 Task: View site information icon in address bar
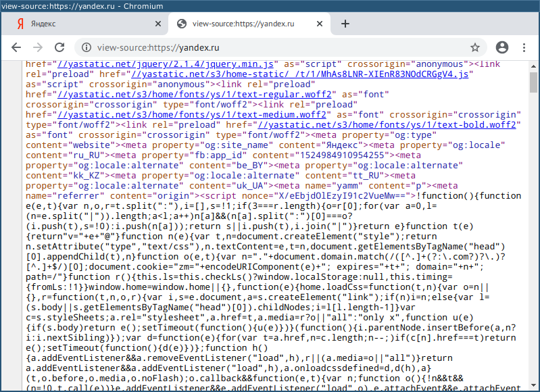[87, 47]
